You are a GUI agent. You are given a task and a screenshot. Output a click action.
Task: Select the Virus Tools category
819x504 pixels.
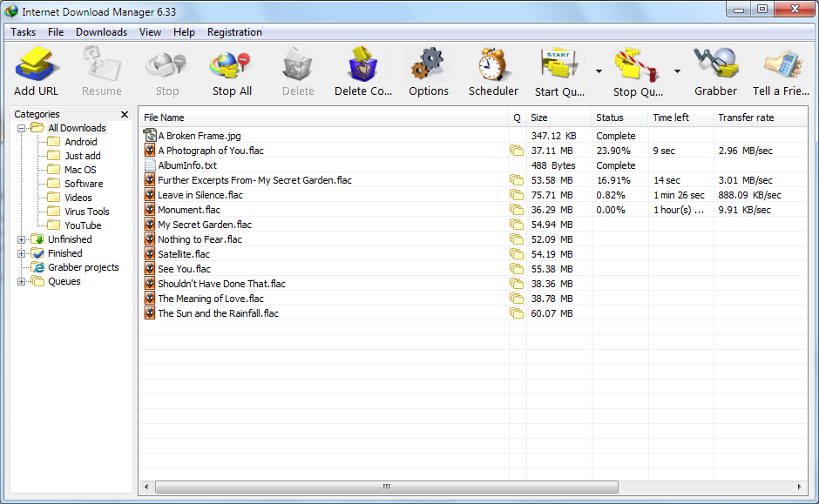(87, 212)
